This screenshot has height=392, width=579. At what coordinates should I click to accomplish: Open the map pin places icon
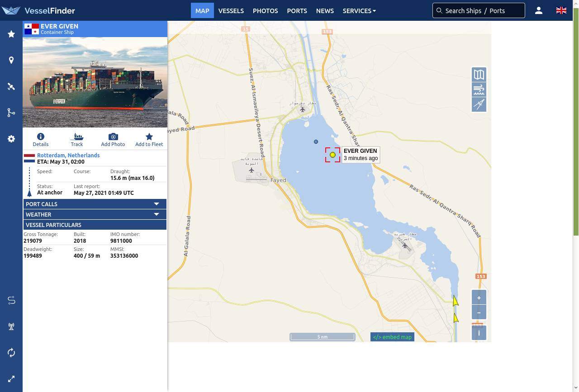11,60
